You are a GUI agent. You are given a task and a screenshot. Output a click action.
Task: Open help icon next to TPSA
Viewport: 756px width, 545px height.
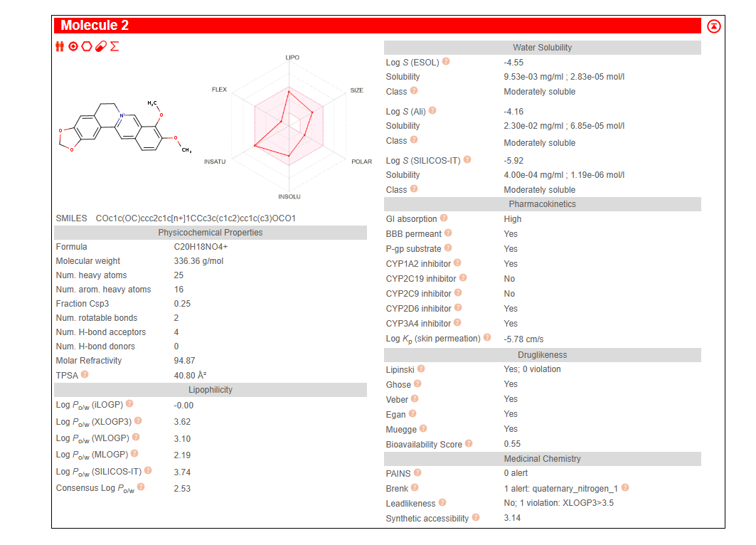[85, 374]
